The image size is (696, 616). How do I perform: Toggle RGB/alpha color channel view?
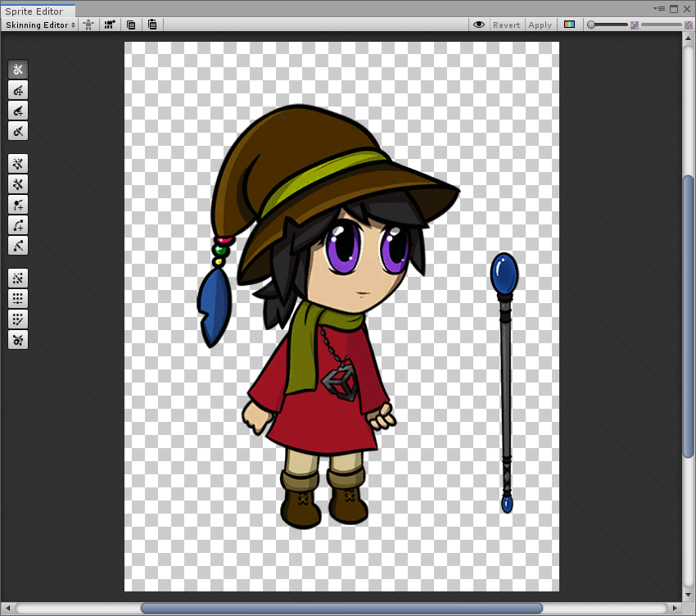(570, 25)
